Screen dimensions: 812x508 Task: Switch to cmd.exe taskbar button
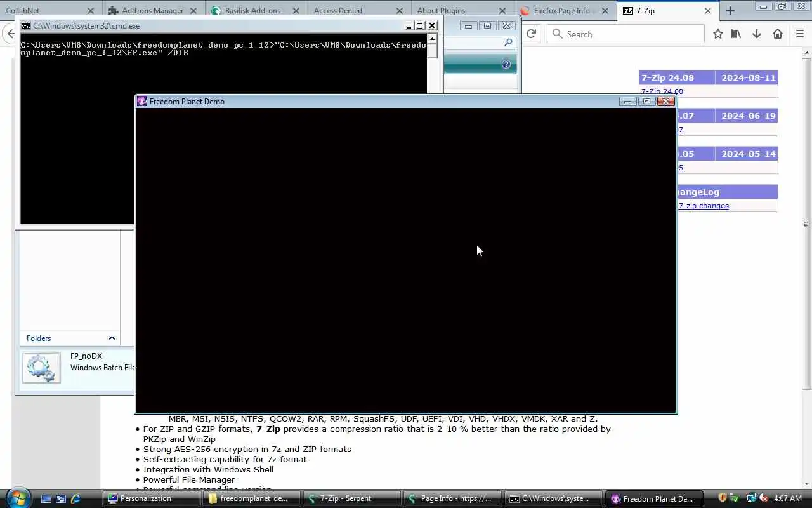(553, 498)
